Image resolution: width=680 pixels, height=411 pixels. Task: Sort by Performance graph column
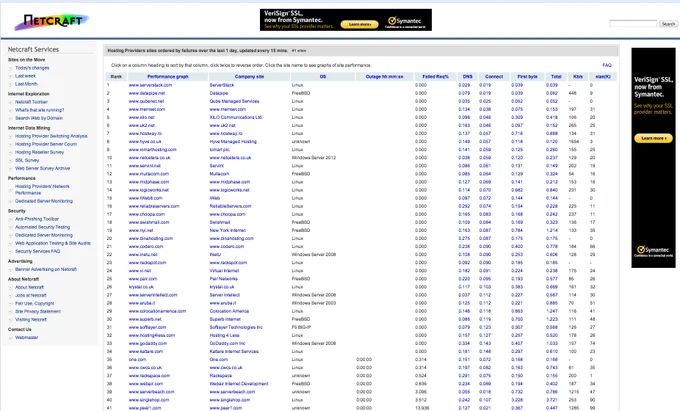pyautogui.click(x=168, y=77)
